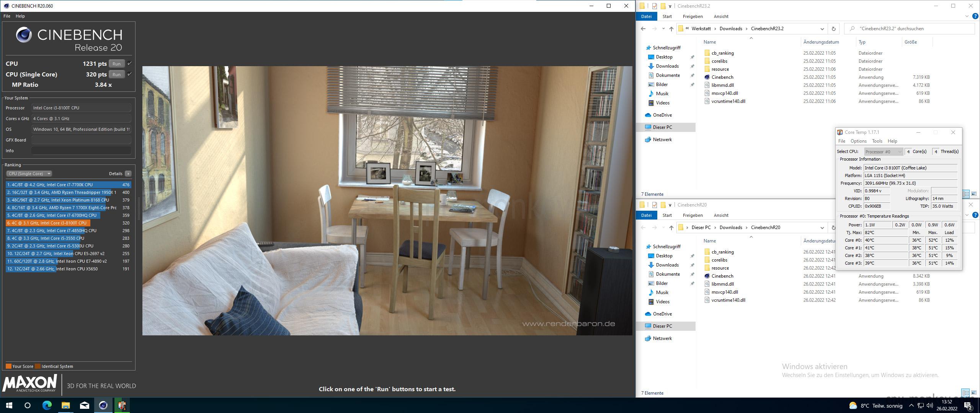Show hidden system tray icons

pos(911,405)
